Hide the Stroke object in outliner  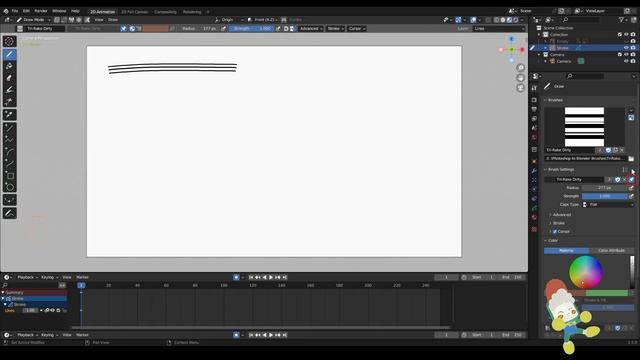point(626,48)
